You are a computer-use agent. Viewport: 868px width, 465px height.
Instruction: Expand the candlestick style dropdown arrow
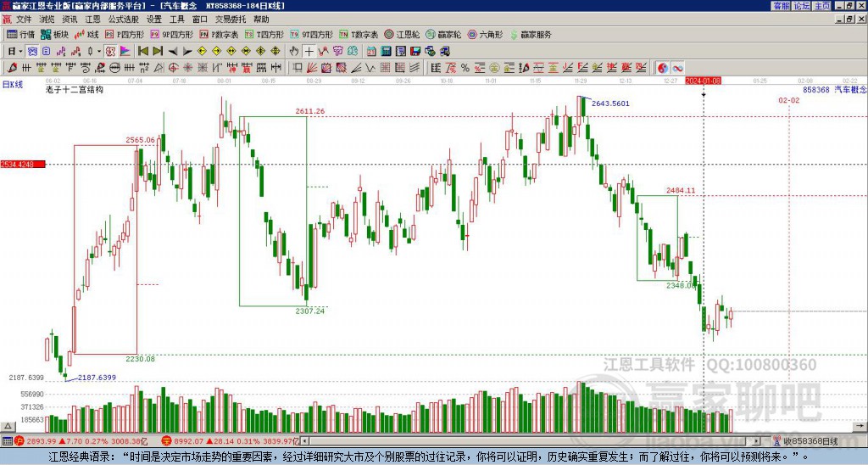(x=99, y=52)
